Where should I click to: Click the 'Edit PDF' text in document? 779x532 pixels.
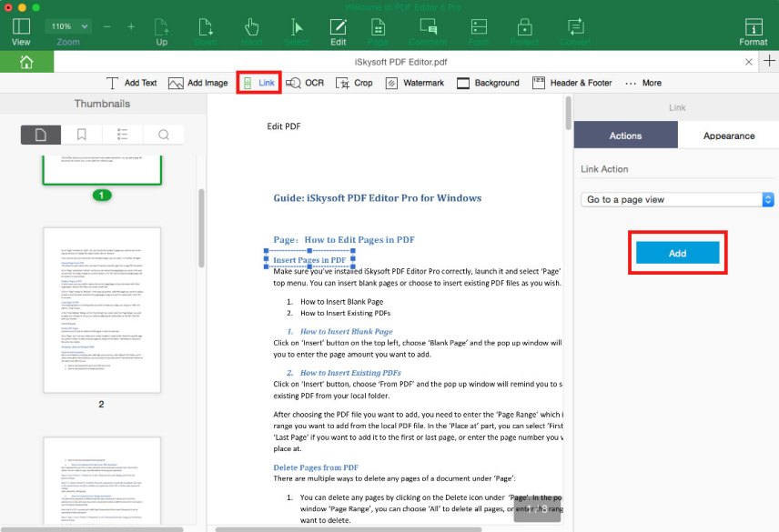tap(284, 126)
